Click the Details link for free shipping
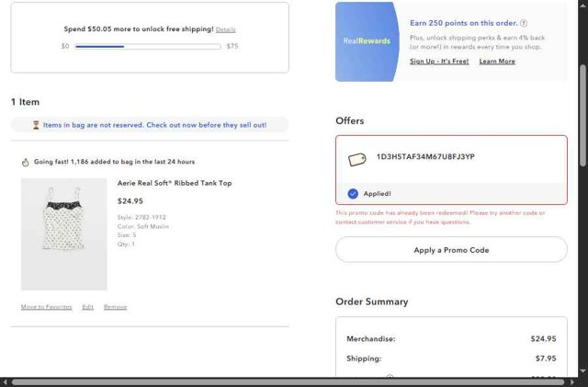 (225, 29)
